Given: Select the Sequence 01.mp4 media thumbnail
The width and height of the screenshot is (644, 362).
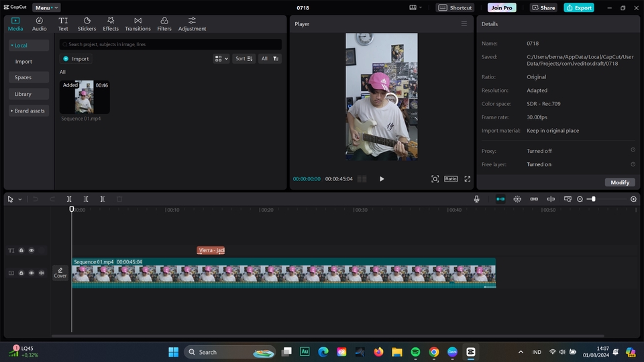Looking at the screenshot, I should [85, 98].
